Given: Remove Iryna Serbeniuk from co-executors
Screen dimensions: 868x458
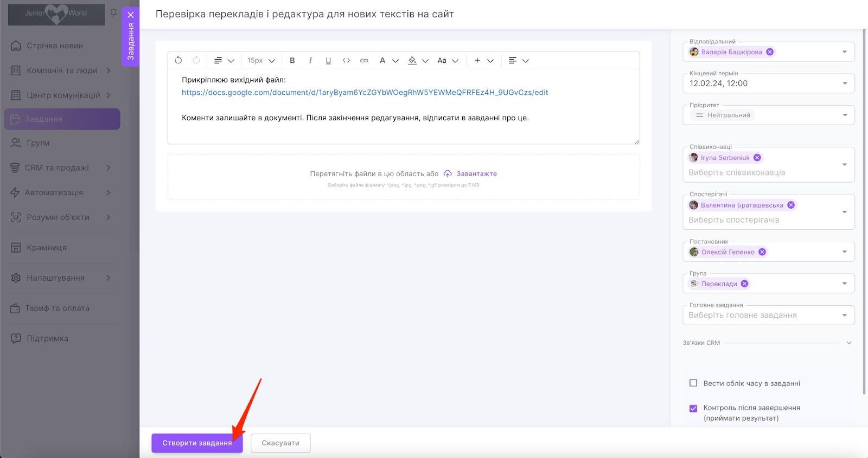Looking at the screenshot, I should pyautogui.click(x=757, y=158).
